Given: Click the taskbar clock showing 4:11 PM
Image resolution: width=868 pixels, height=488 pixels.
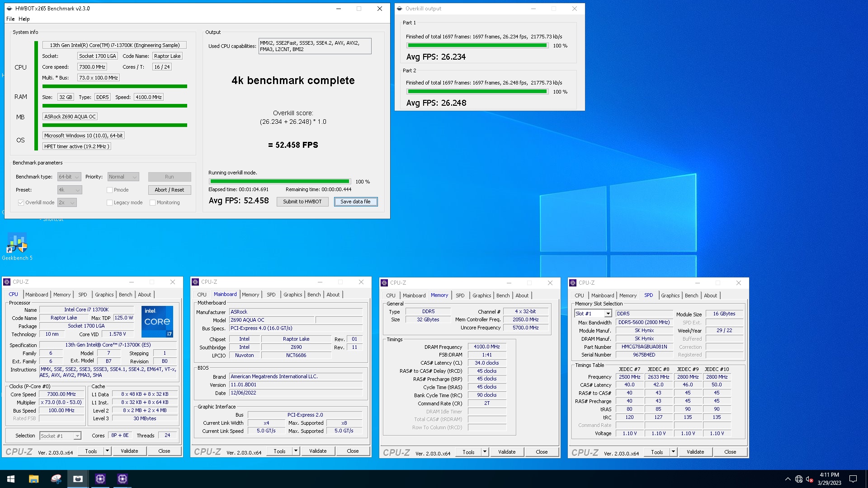Looking at the screenshot, I should (x=829, y=479).
